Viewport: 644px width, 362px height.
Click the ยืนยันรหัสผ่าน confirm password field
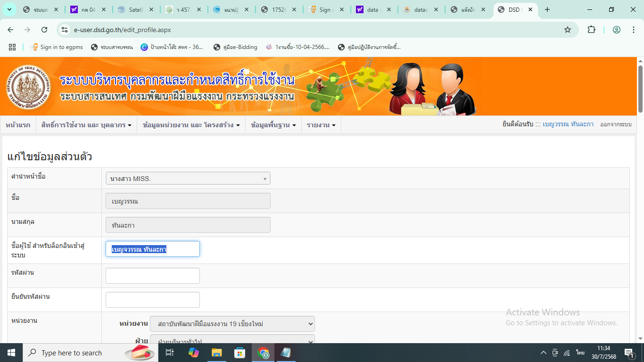point(153,300)
